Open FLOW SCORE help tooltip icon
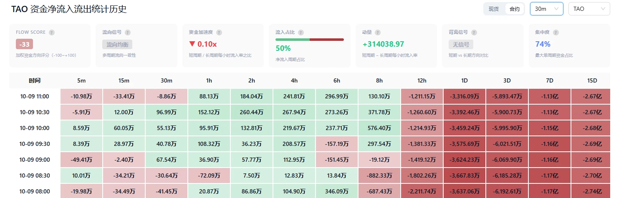Screen dimensions: 644x198 (x=51, y=32)
